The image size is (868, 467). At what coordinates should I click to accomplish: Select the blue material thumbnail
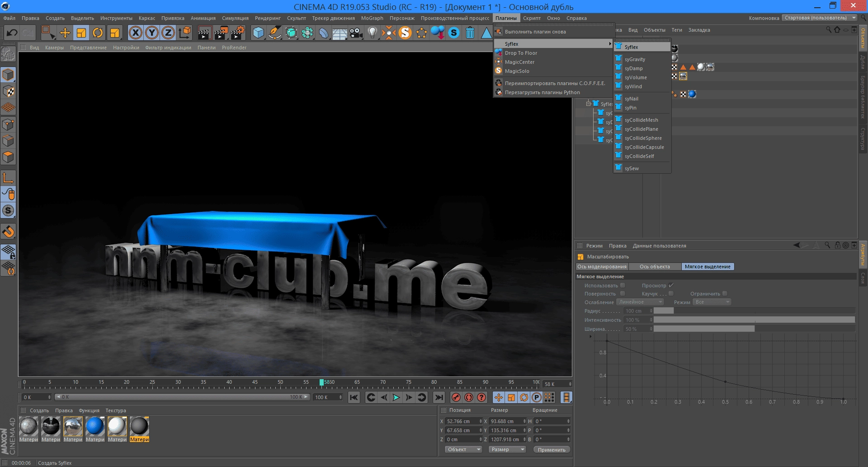tap(95, 426)
